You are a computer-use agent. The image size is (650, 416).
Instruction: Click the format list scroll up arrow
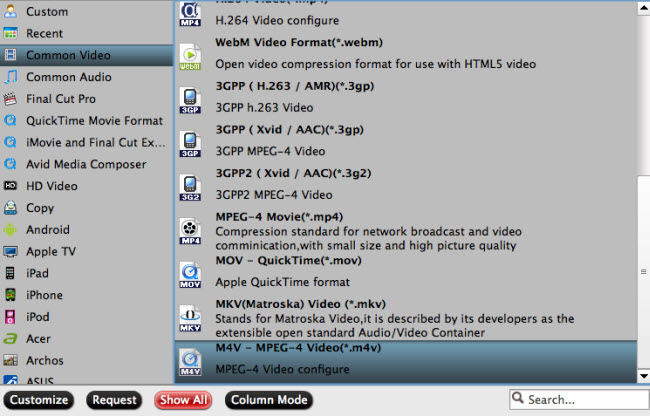click(644, 8)
